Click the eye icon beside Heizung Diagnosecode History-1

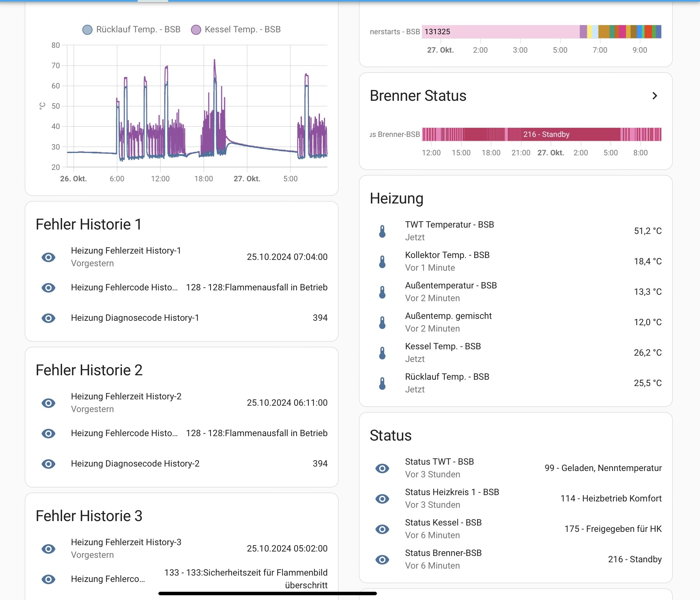pyautogui.click(x=48, y=318)
